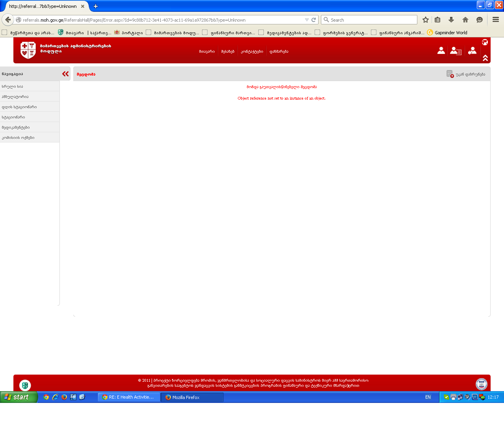504x423 pixels.
Task: Open the მთავარი menu item in header
Action: point(207,52)
